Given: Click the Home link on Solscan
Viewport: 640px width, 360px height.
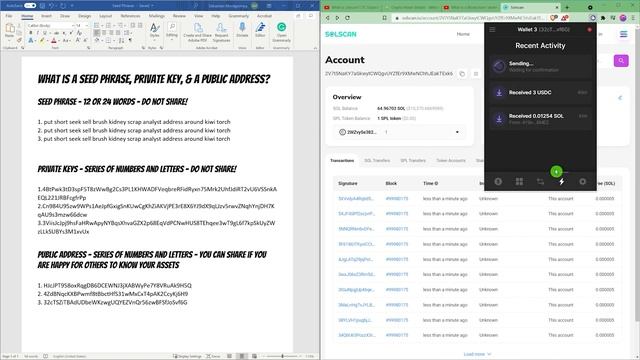Looking at the screenshot, I should [x=463, y=34].
